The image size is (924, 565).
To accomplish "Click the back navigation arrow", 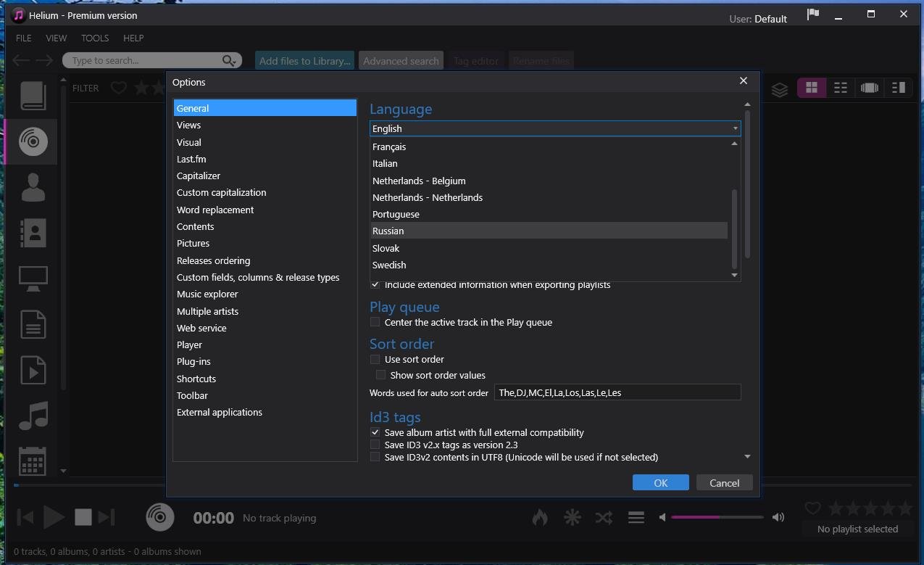I will pos(21,61).
